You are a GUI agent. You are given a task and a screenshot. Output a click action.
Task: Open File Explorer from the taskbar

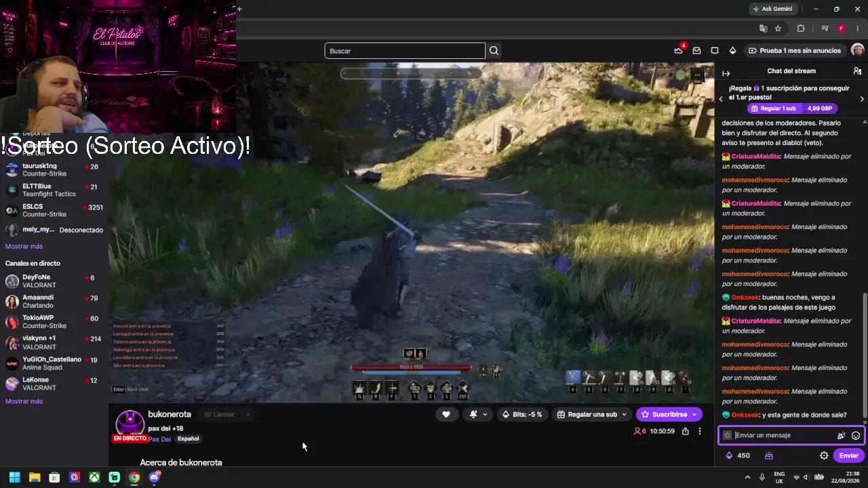(x=35, y=477)
